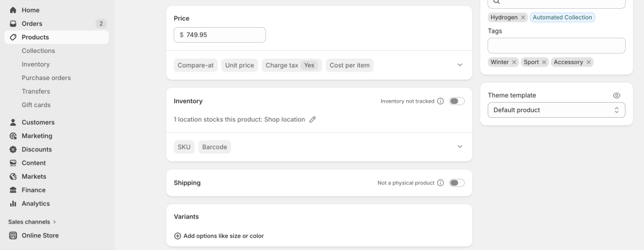Click the Customers person icon
644x250 pixels.
(13, 122)
